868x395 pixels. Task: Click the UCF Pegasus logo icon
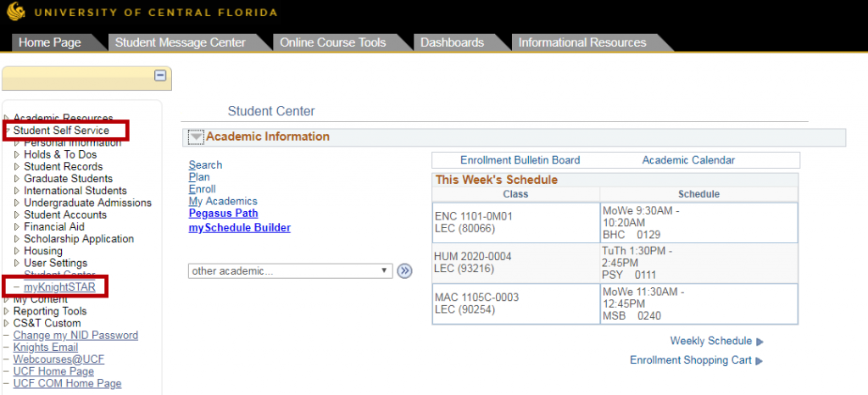coord(17,11)
